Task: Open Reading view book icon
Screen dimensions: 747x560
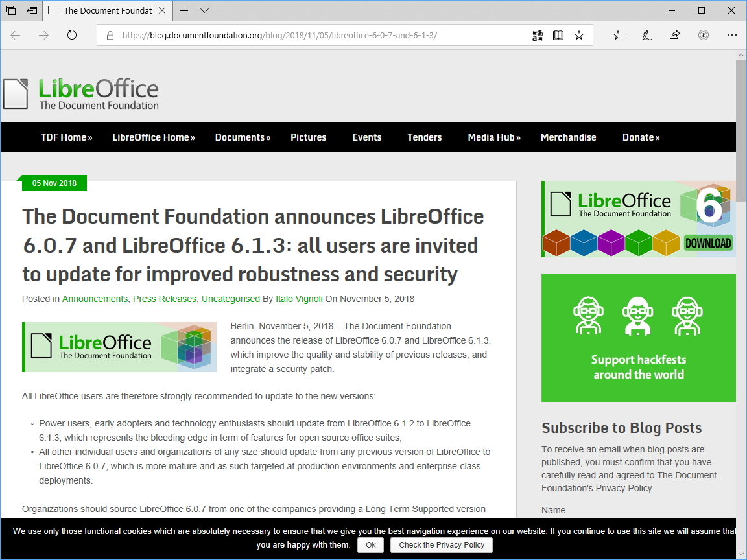Action: point(558,35)
